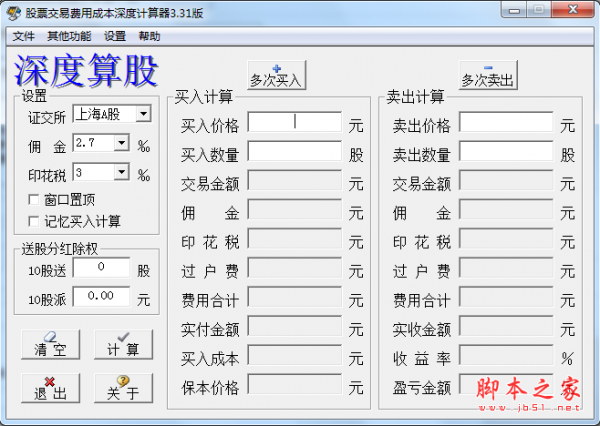Click the 实付金额 output field
This screenshot has width=600, height=426.
tap(295, 326)
